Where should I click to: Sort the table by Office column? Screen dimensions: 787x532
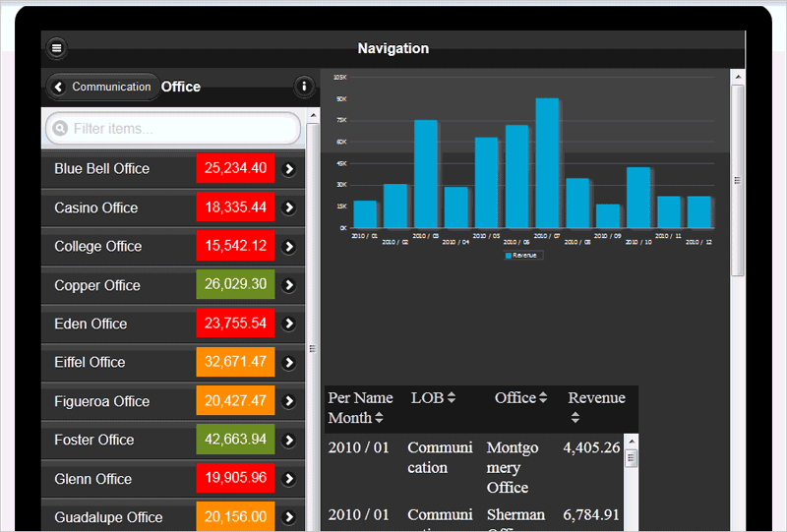pyautogui.click(x=520, y=398)
